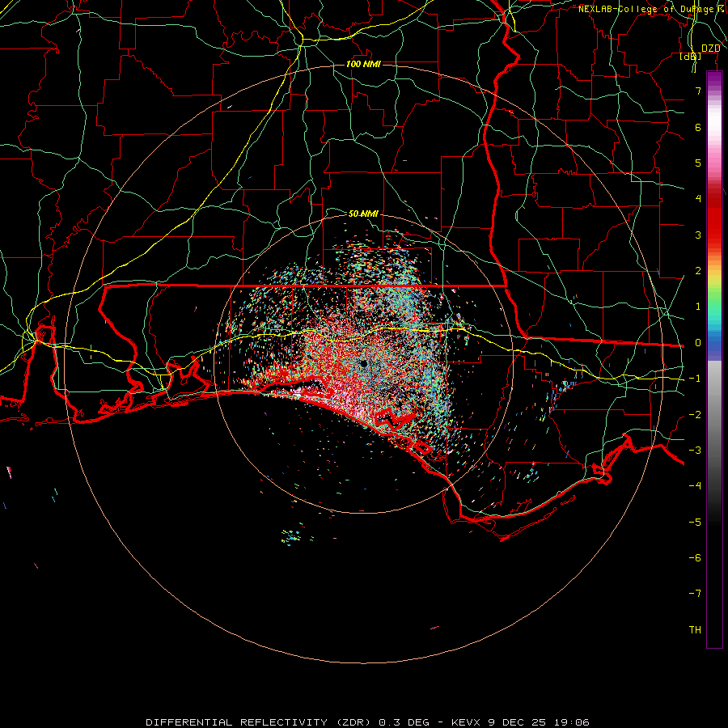Click the TH threshold label on the scale

695,630
